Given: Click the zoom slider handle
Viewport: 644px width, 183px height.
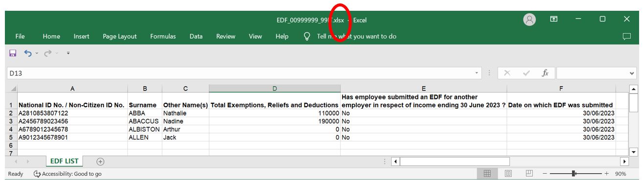Looking at the screenshot, I should click(x=574, y=174).
